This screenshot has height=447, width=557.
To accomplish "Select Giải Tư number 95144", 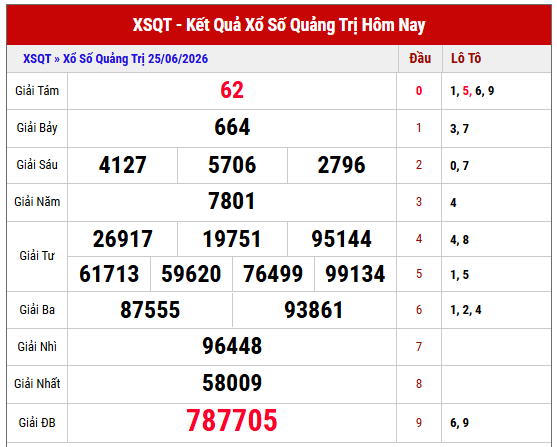I will pyautogui.click(x=341, y=239).
